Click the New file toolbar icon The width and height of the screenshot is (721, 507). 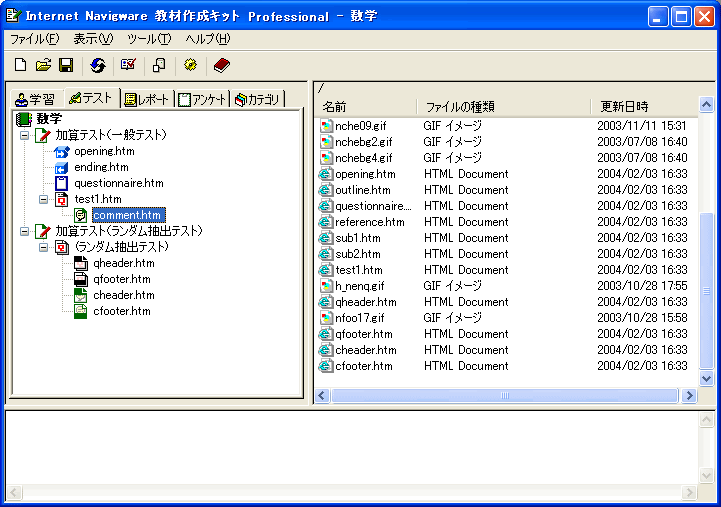pos(21,66)
